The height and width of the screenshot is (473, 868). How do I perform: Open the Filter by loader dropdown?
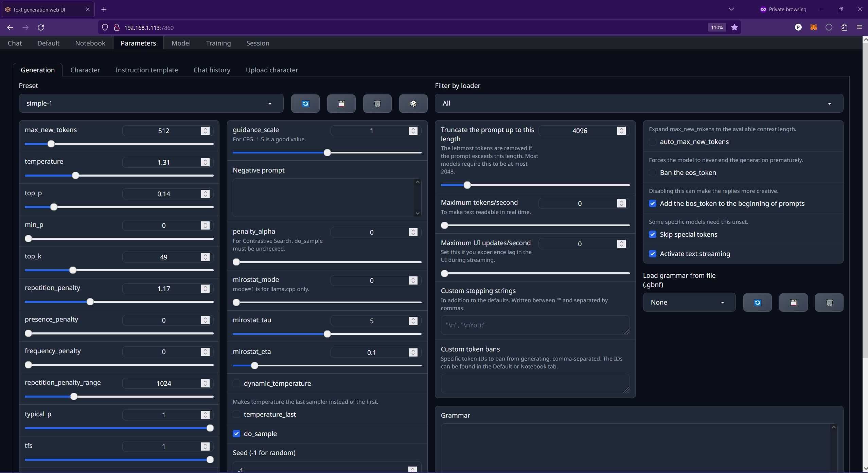639,104
